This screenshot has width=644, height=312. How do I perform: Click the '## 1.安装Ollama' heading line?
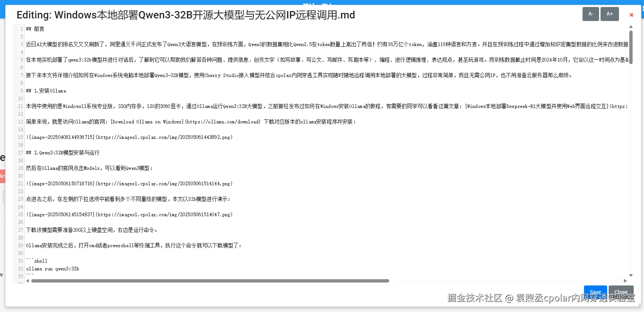pos(46,91)
